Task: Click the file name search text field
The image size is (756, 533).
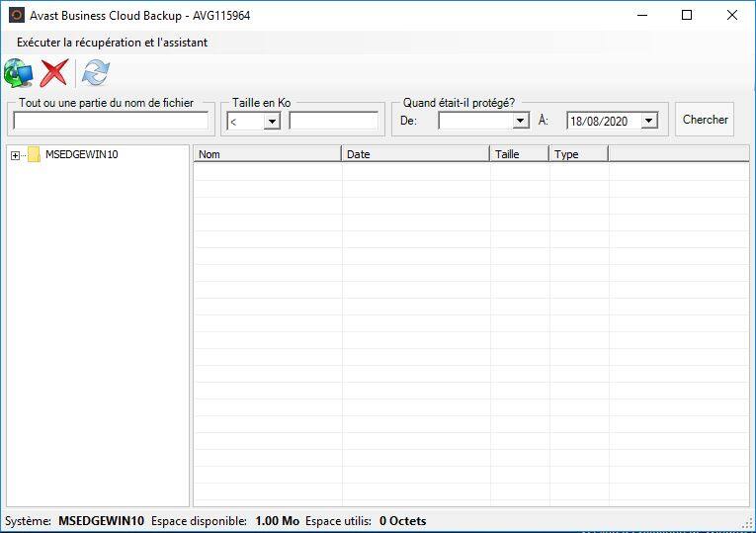Action: [111, 121]
